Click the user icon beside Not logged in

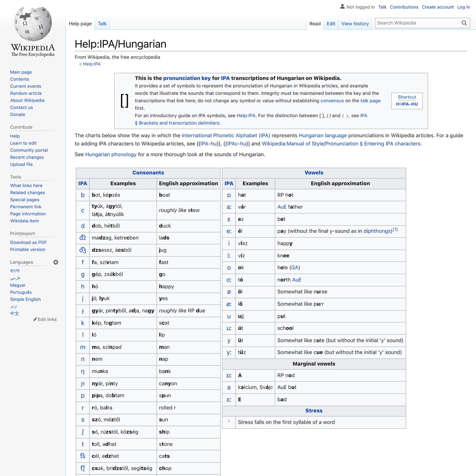(342, 6)
